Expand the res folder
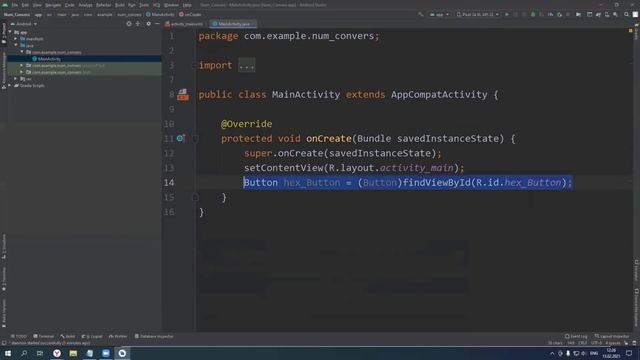The image size is (640, 360). (16, 79)
